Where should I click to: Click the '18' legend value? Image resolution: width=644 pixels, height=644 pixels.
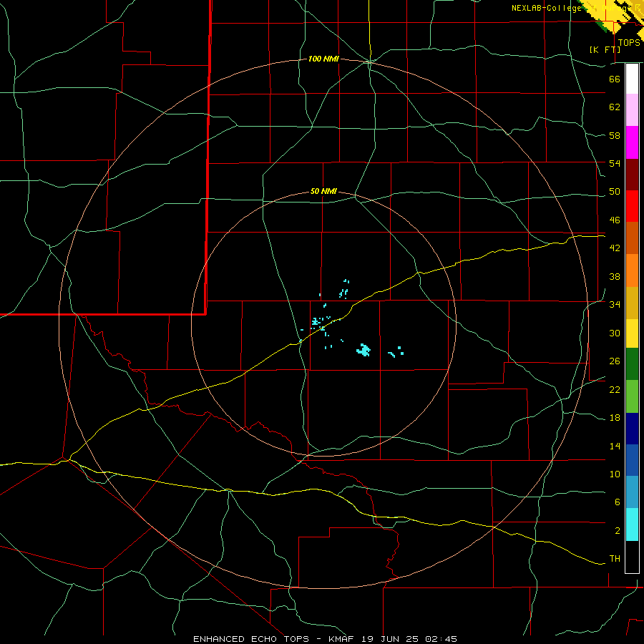click(615, 418)
